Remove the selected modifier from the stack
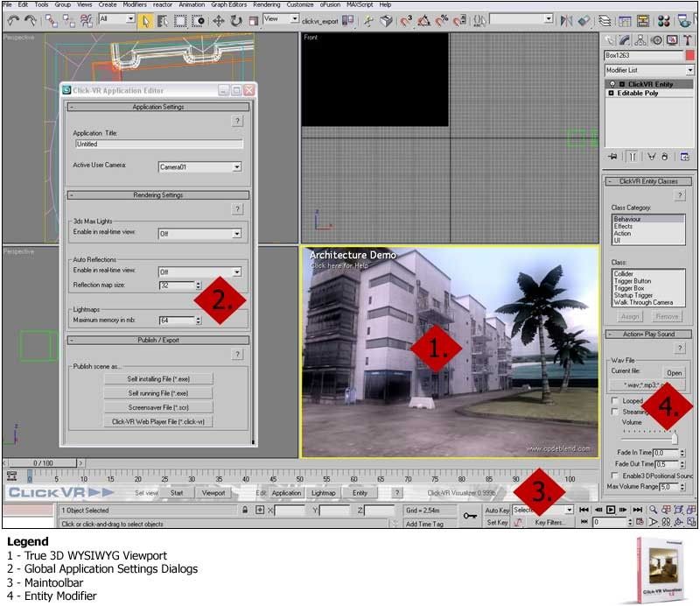This screenshot has width=700, height=606. click(665, 157)
